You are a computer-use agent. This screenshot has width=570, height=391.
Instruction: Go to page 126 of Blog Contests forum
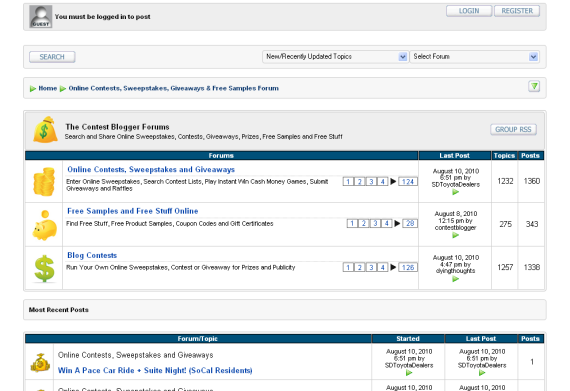coord(408,267)
